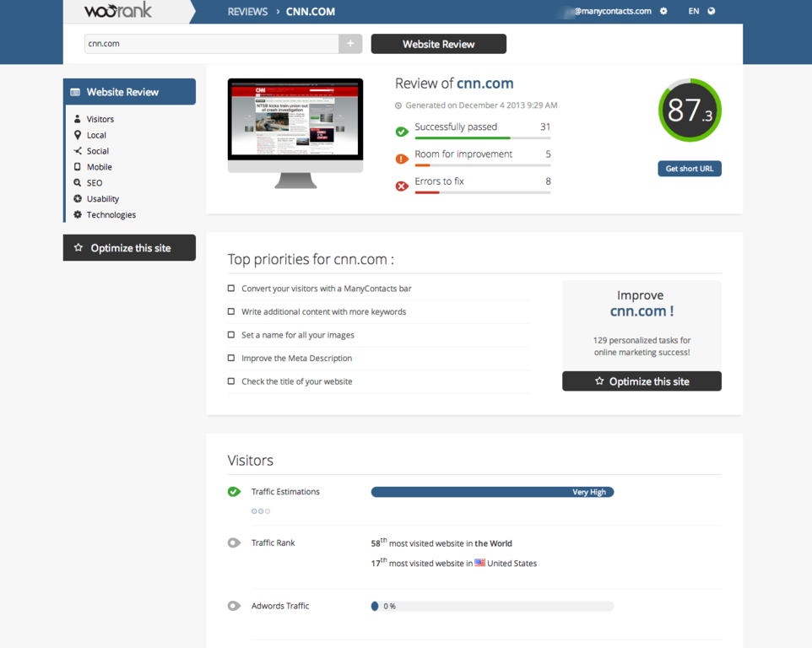Click the red Errors to fix icon
The image size is (812, 648).
pyautogui.click(x=402, y=186)
